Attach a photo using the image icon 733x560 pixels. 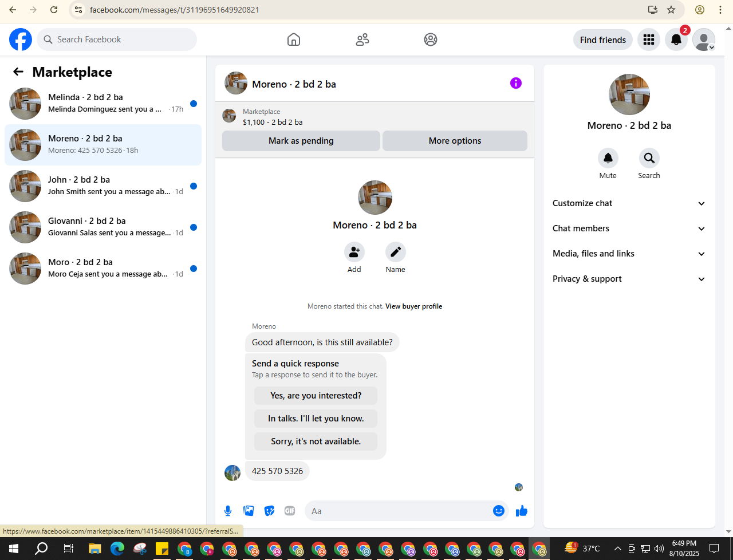pyautogui.click(x=249, y=511)
